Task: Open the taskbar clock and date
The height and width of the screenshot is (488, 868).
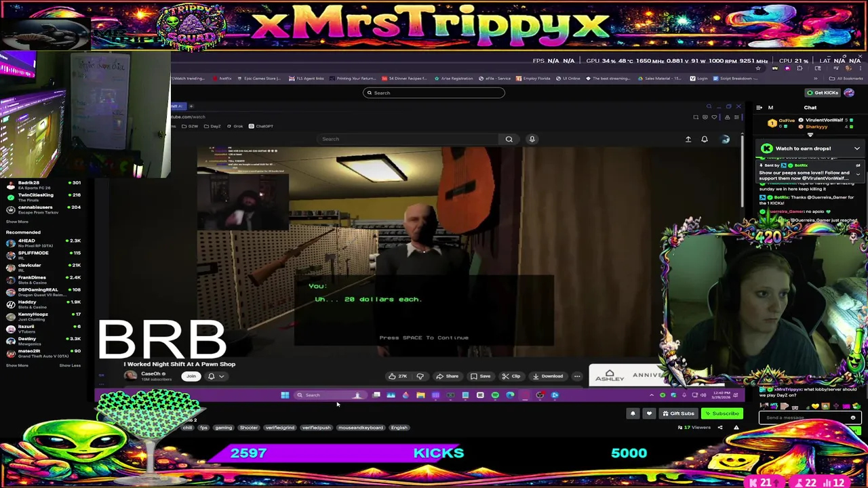Action: (x=721, y=395)
